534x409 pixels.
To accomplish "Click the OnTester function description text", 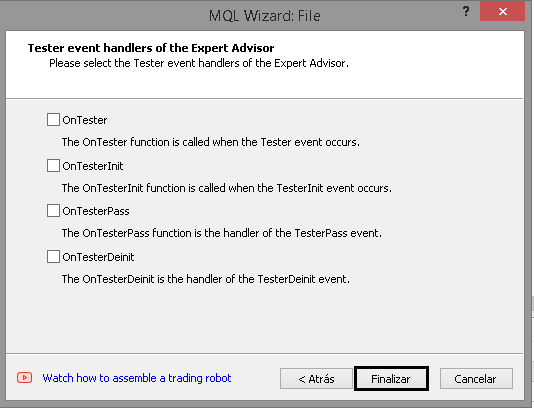I will pos(211,142).
